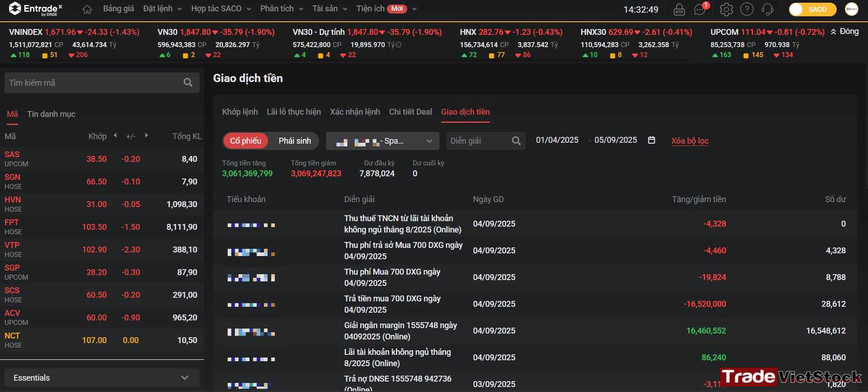The width and height of the screenshot is (868, 392).
Task: Click the info icon beside VN30 Dự tính value
Action: 399,45
